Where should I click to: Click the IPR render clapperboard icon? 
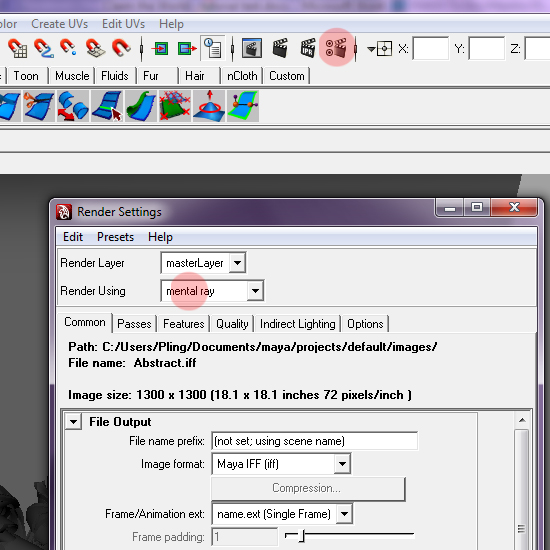[308, 48]
